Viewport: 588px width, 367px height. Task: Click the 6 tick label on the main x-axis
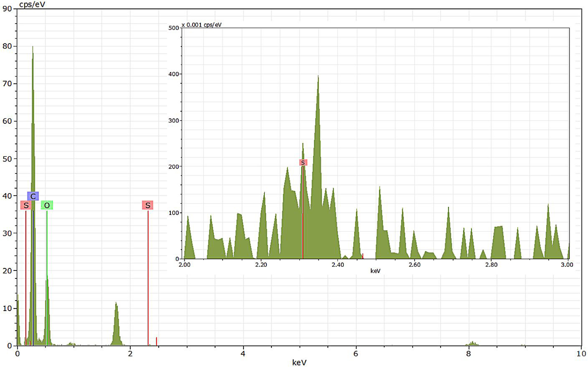(x=356, y=354)
